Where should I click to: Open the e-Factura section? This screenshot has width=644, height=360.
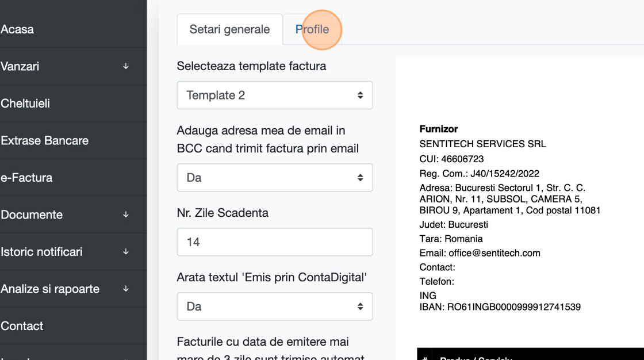tap(26, 178)
